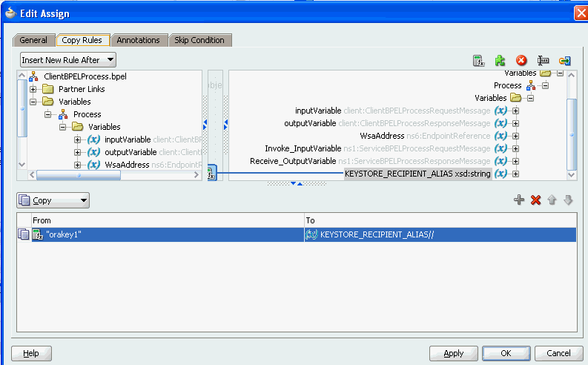
Task: Expand Invoke_InputVariable in right tree
Action: 515,149
